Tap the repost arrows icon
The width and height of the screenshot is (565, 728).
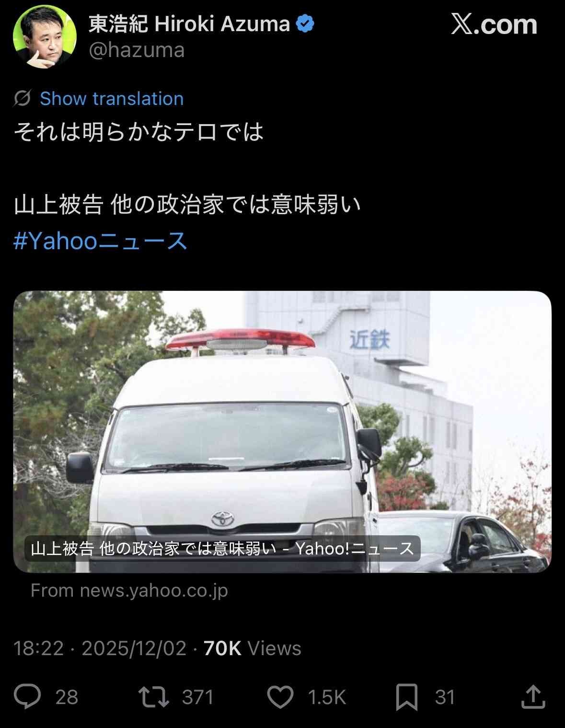(x=153, y=697)
